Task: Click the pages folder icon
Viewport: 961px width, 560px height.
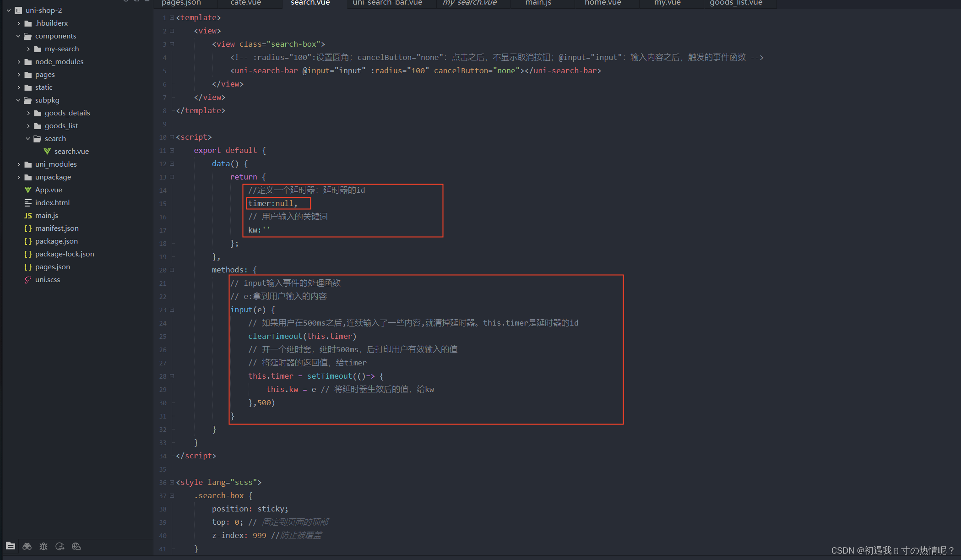Action: (28, 74)
